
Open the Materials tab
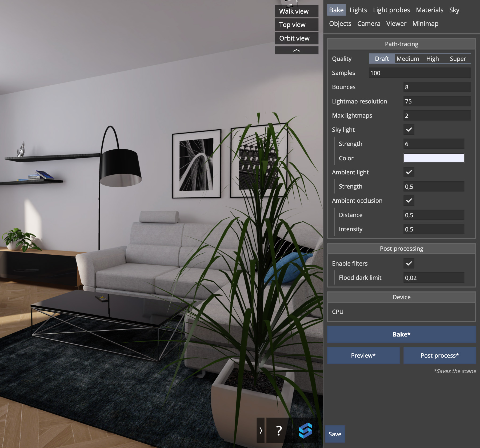(x=429, y=10)
